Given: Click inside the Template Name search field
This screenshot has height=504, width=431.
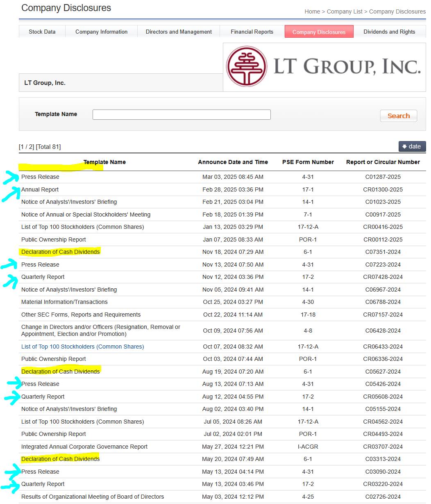Looking at the screenshot, I should coord(181,114).
